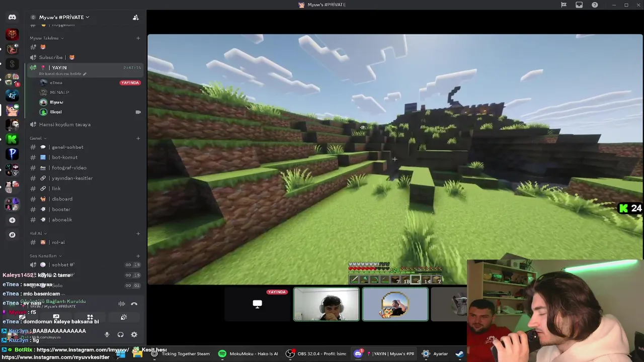
Task: Select the YAYIN voice channel
Action: 85,70
